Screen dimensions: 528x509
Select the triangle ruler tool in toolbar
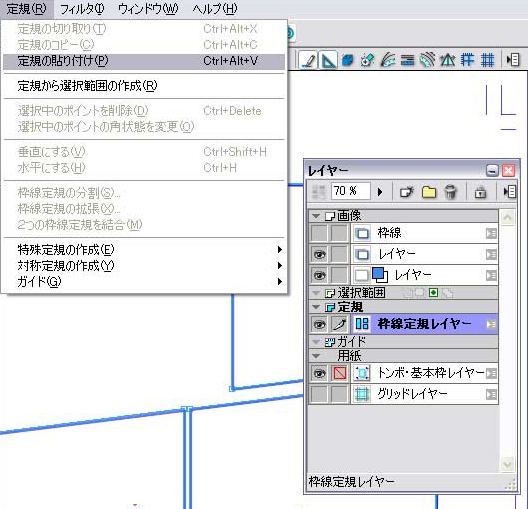click(x=328, y=60)
